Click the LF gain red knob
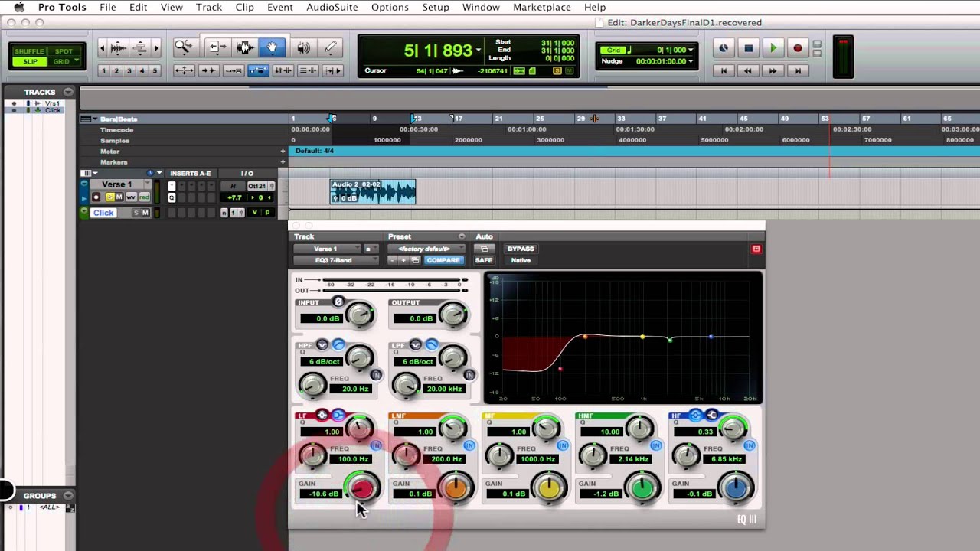 tap(361, 488)
